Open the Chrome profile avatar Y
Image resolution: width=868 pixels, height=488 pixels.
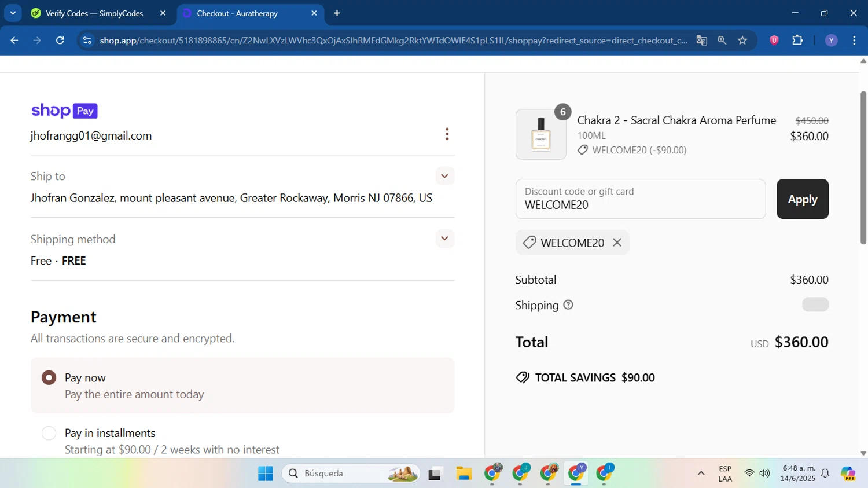[x=832, y=41]
